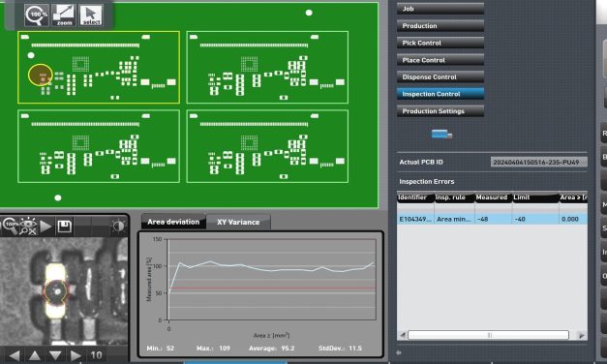Switch to the XY Variance tab
This screenshot has width=607, height=364.
tap(238, 223)
